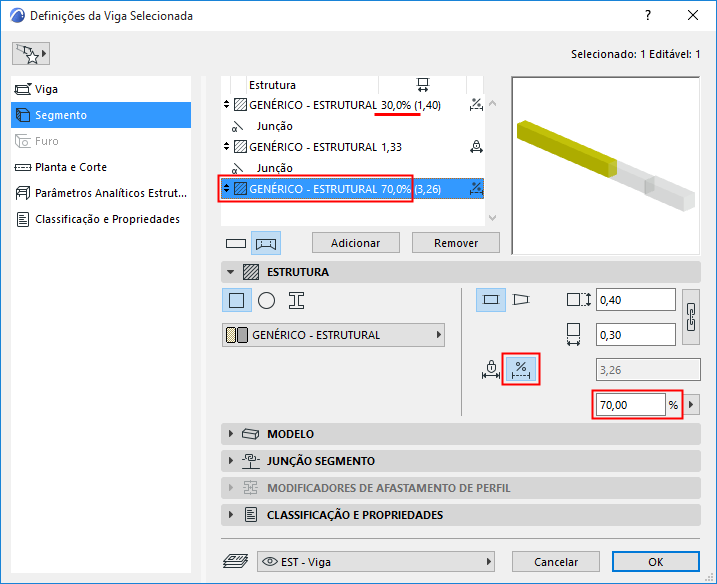Open Parâmetros Analíticos Estruturais page

[101, 193]
